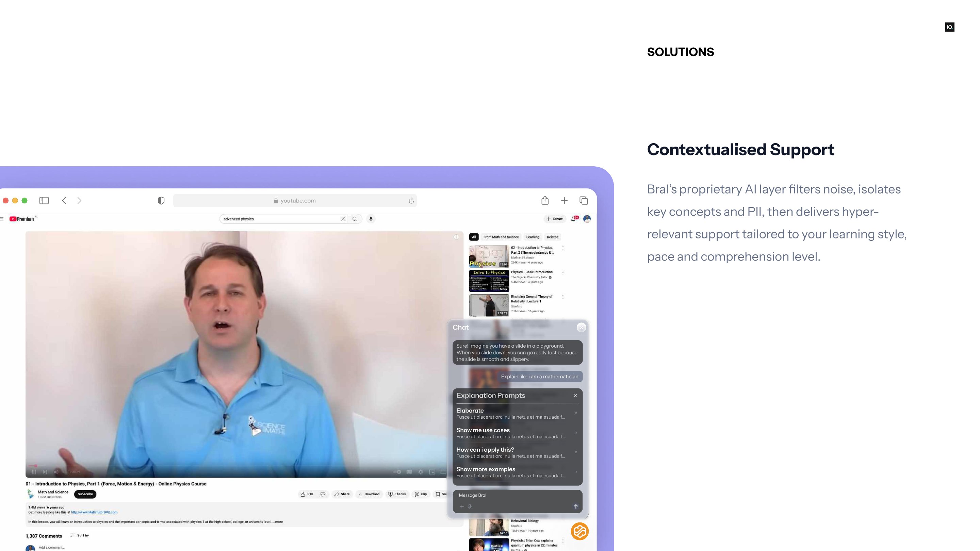The image size is (980, 551).
Task: Click the YouTube notifications bell
Action: pyautogui.click(x=574, y=219)
